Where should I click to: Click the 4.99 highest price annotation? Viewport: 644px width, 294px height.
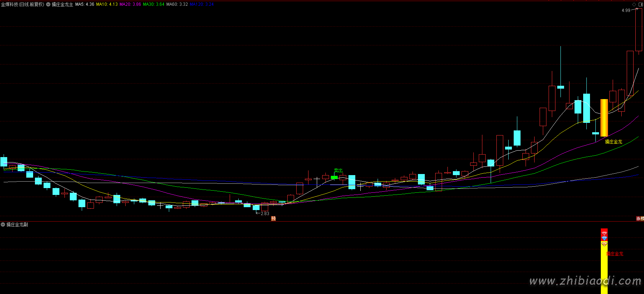pos(626,10)
